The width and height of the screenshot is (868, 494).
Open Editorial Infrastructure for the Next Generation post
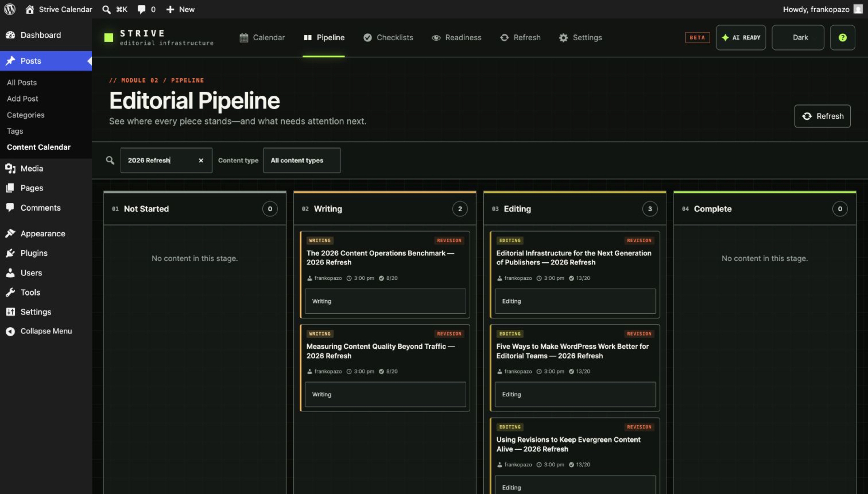[x=574, y=258]
